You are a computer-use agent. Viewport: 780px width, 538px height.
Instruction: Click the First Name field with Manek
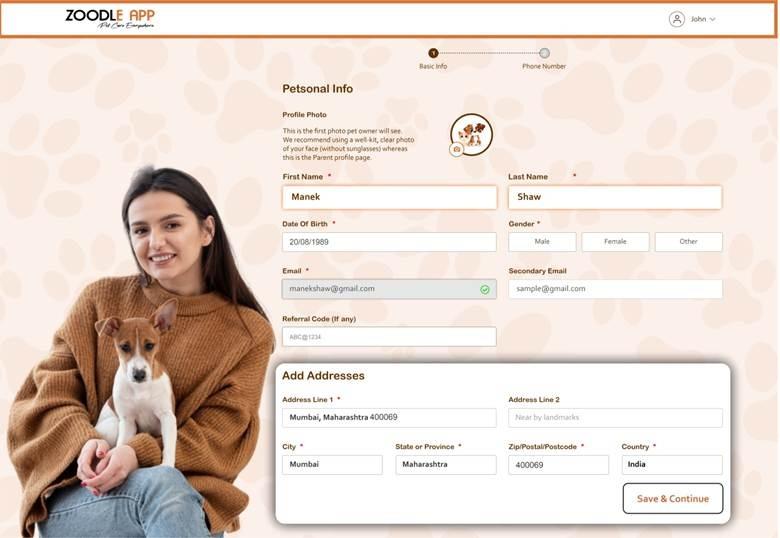pos(390,197)
